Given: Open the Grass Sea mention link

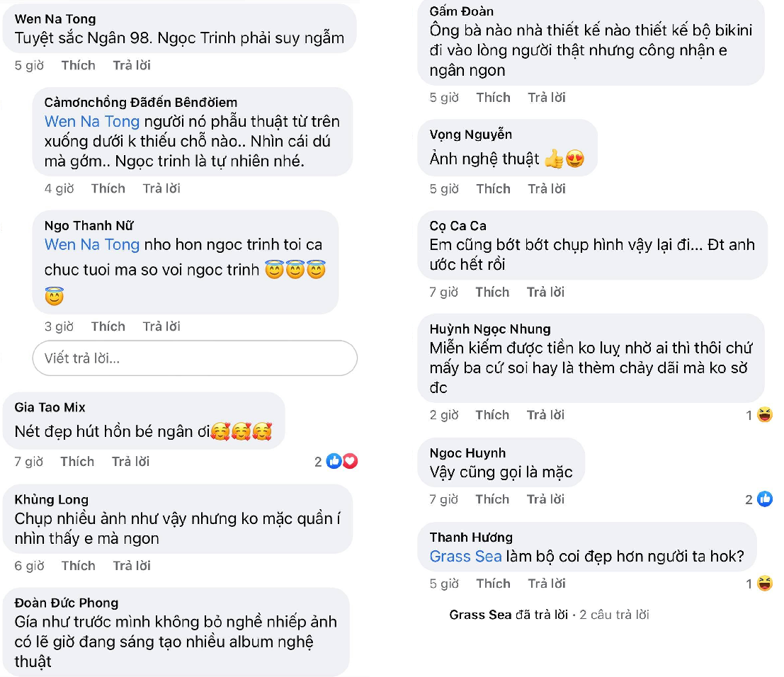Looking at the screenshot, I should tap(465, 557).
